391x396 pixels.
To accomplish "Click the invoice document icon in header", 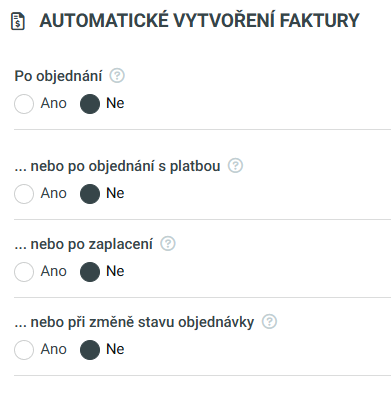I will [x=18, y=21].
